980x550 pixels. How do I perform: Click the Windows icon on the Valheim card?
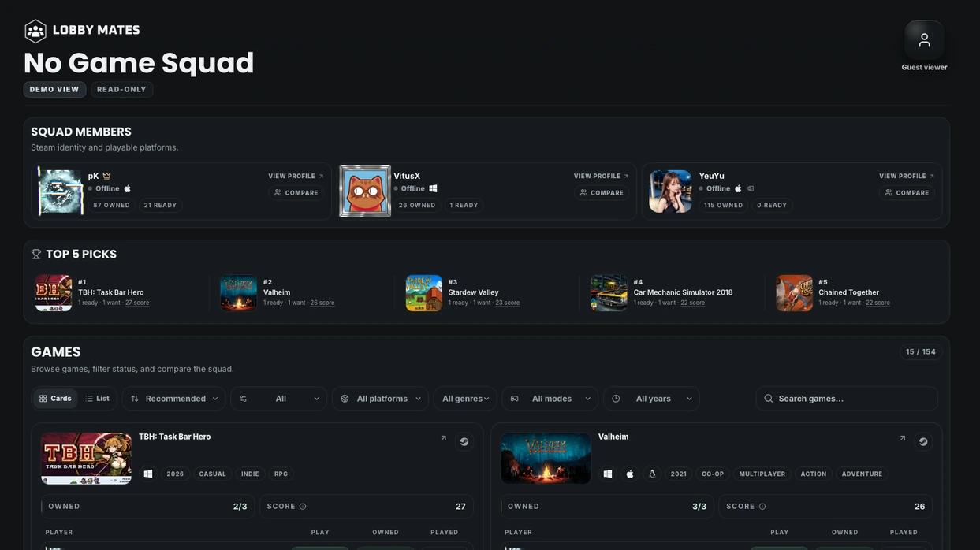click(607, 474)
